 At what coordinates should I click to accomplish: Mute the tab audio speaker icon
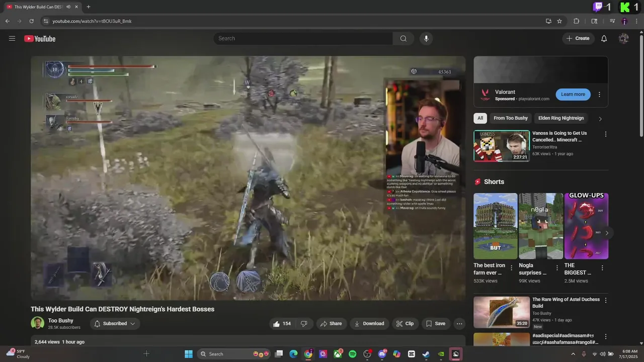(68, 7)
